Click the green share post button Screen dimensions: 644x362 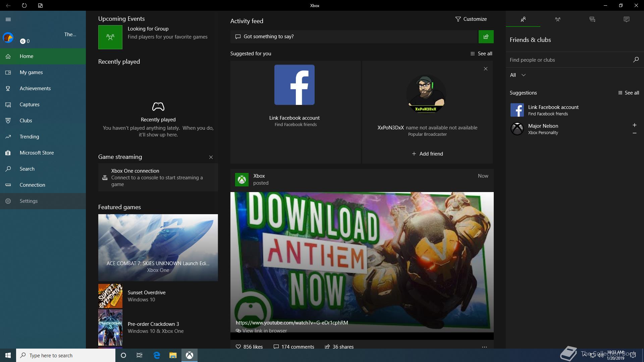(486, 37)
